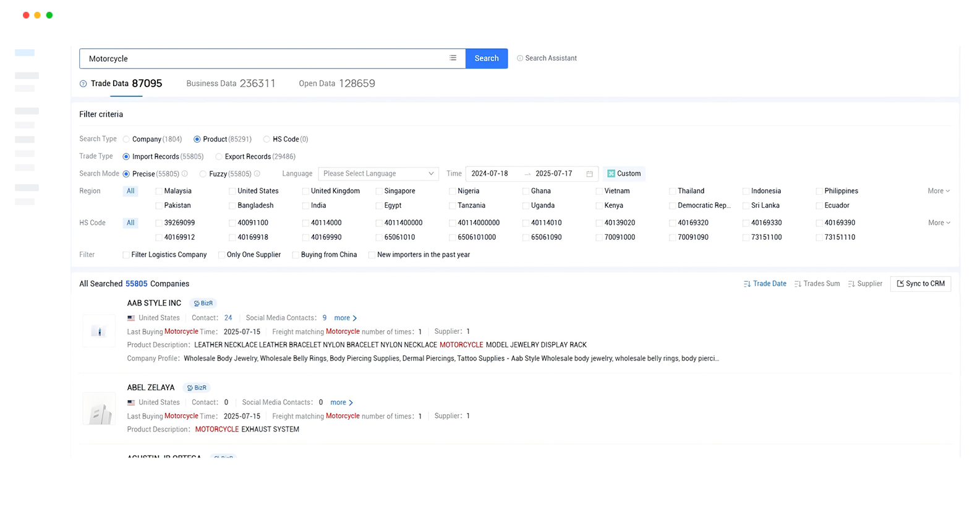Screen dimensions: 980x515
Task: Select the Company search type radio
Action: [126, 140]
